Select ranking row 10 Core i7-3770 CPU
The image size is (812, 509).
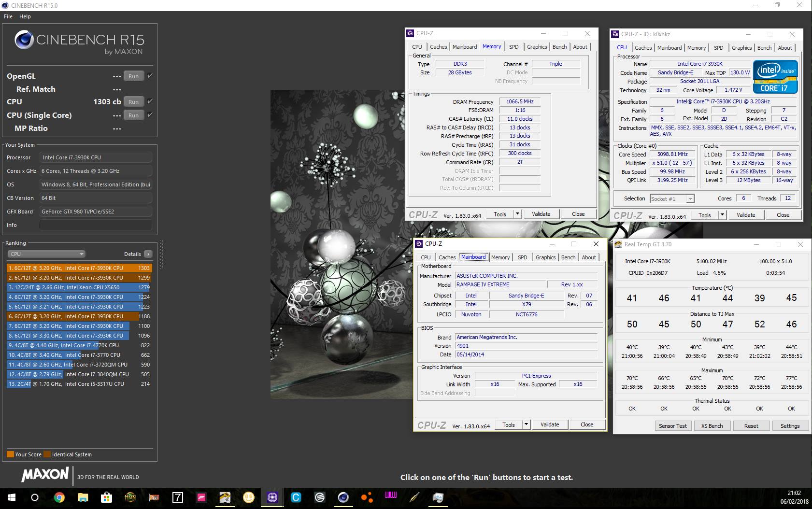point(79,355)
